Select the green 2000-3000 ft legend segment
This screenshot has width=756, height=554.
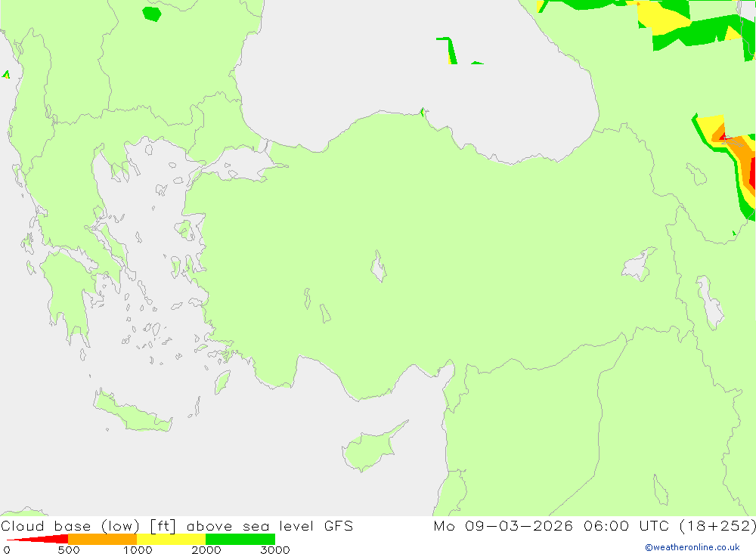click(x=240, y=539)
